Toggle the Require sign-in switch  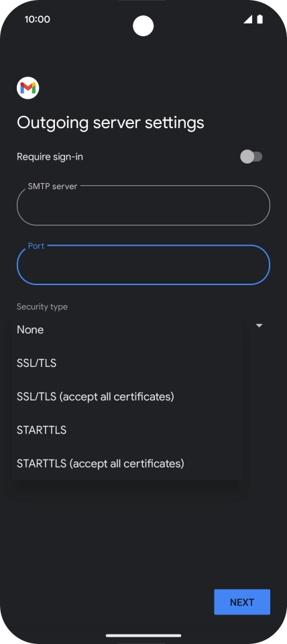coord(251,156)
